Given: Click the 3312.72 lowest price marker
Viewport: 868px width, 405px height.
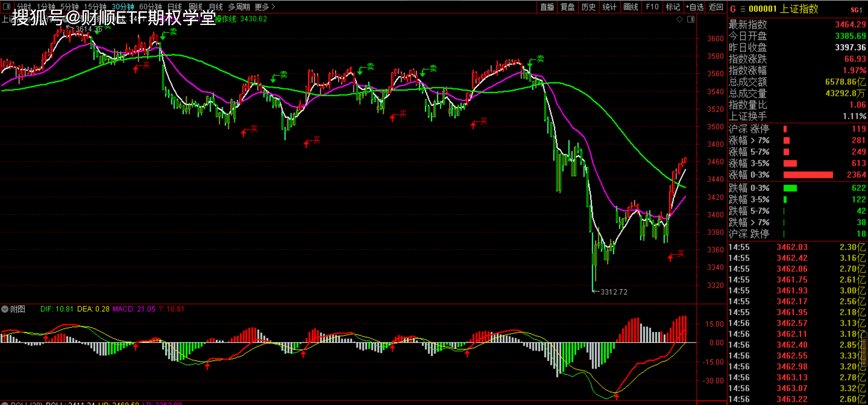Looking at the screenshot, I should 613,292.
